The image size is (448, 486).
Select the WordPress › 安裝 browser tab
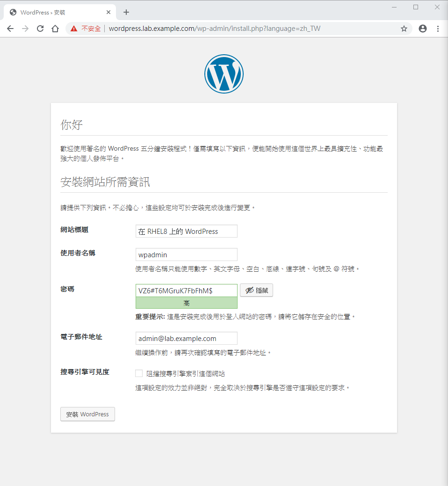(x=60, y=13)
